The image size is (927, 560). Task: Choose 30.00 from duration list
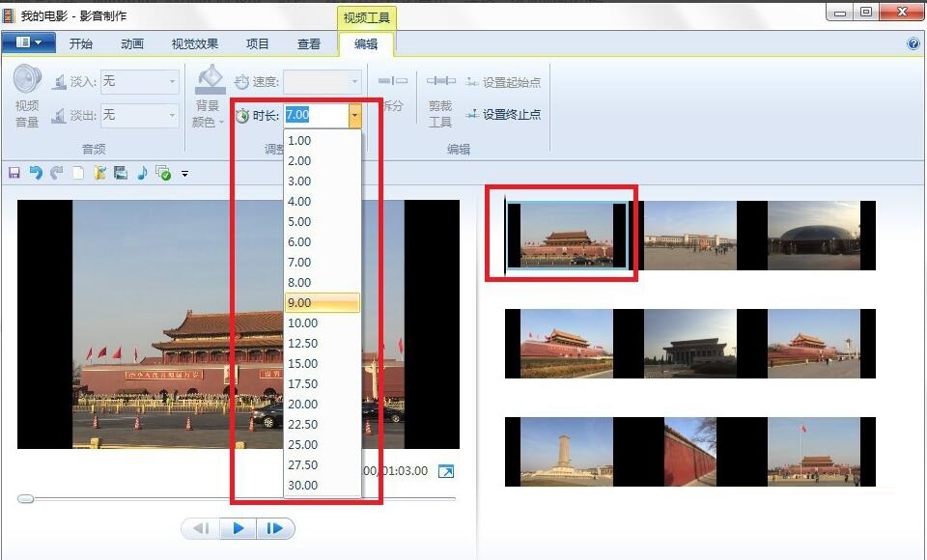tap(323, 485)
